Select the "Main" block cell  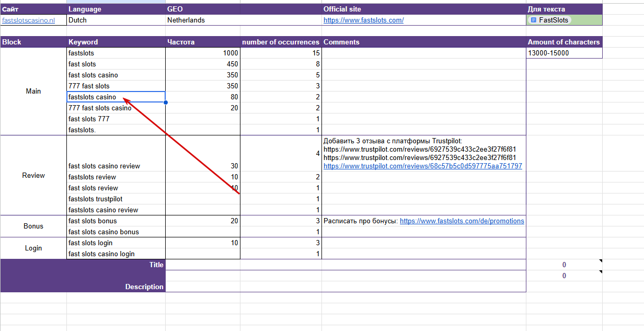click(33, 91)
